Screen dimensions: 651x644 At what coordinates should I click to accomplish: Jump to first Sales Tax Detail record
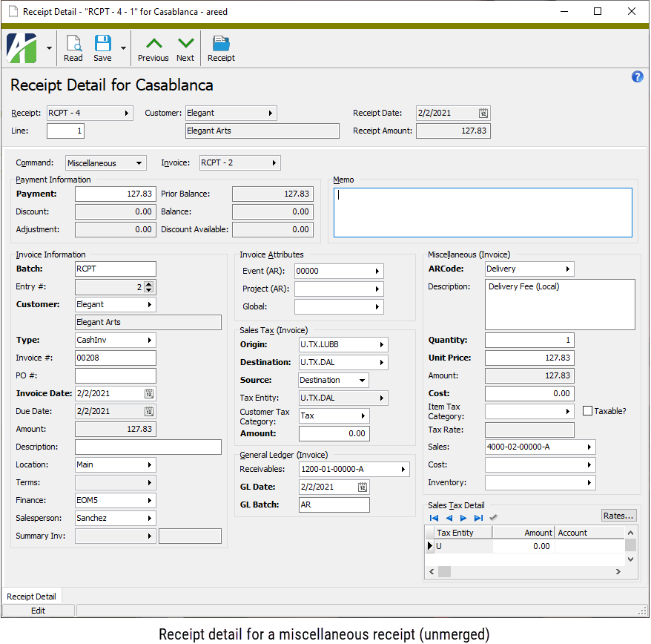(434, 518)
